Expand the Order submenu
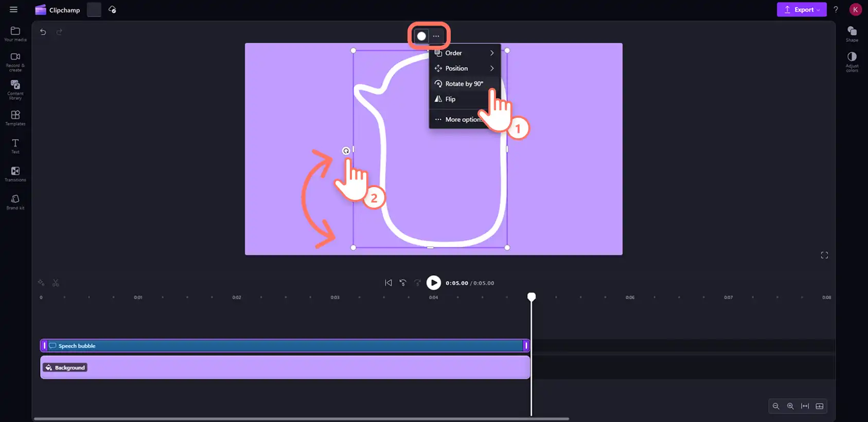868x422 pixels. click(465, 53)
